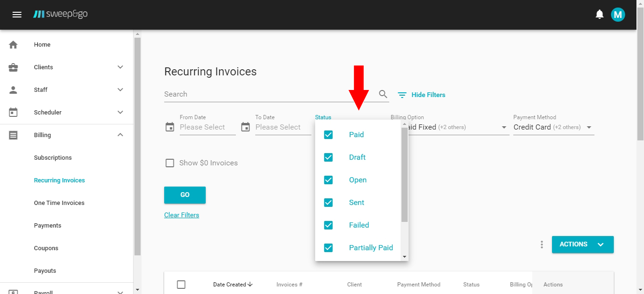Open the user profile avatar
The width and height of the screenshot is (644, 294).
[x=618, y=15]
